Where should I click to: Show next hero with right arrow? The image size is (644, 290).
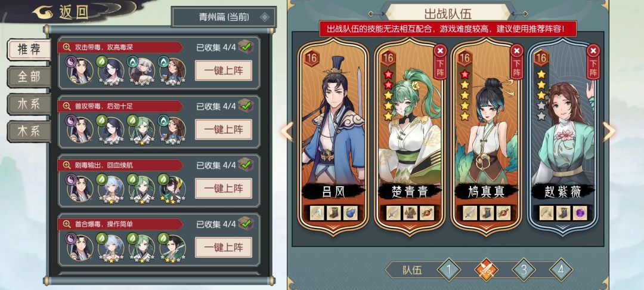(609, 131)
